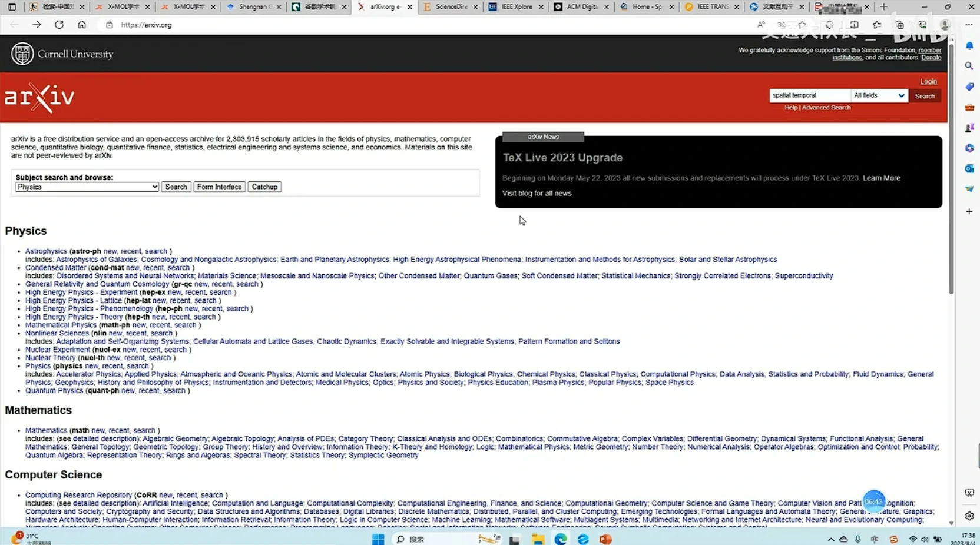
Task: Click the browser refresh button
Action: 59,25
